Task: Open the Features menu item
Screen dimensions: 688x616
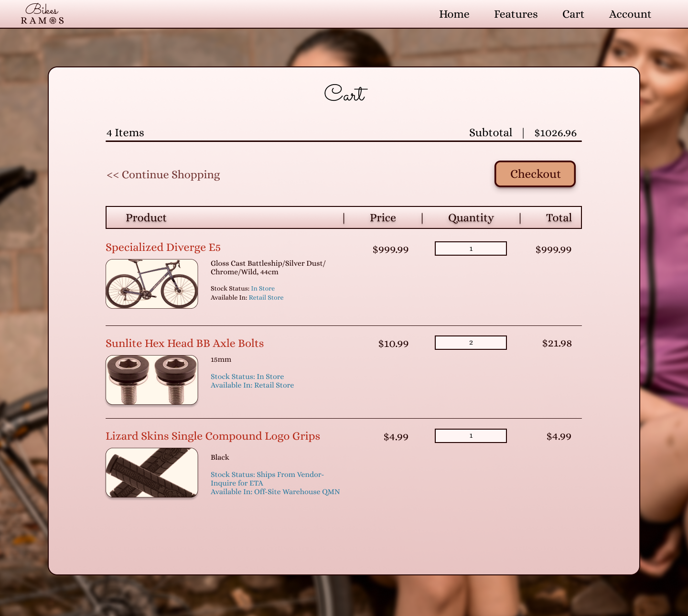Action: (x=516, y=14)
